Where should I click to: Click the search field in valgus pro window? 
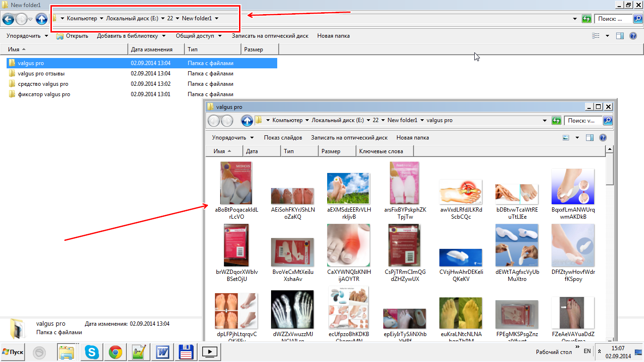(x=584, y=121)
